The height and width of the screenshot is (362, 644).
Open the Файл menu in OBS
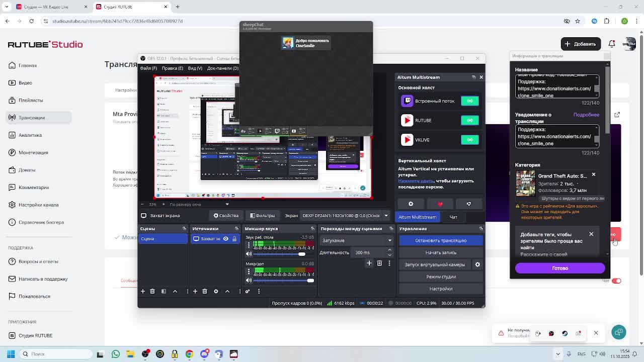tap(148, 68)
